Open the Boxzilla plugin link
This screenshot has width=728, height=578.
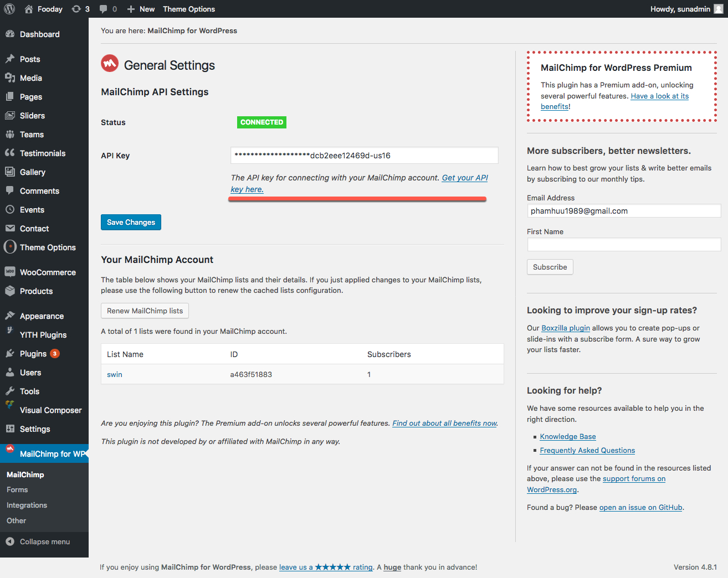point(566,328)
